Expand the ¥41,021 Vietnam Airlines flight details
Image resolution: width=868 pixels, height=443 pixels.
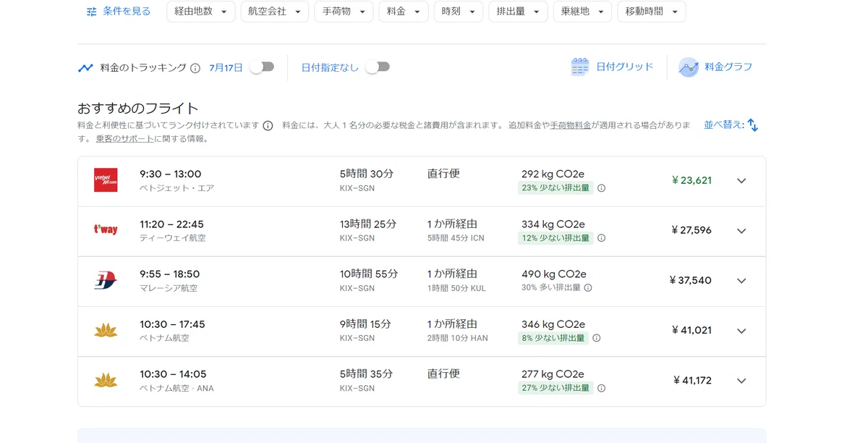(x=741, y=331)
